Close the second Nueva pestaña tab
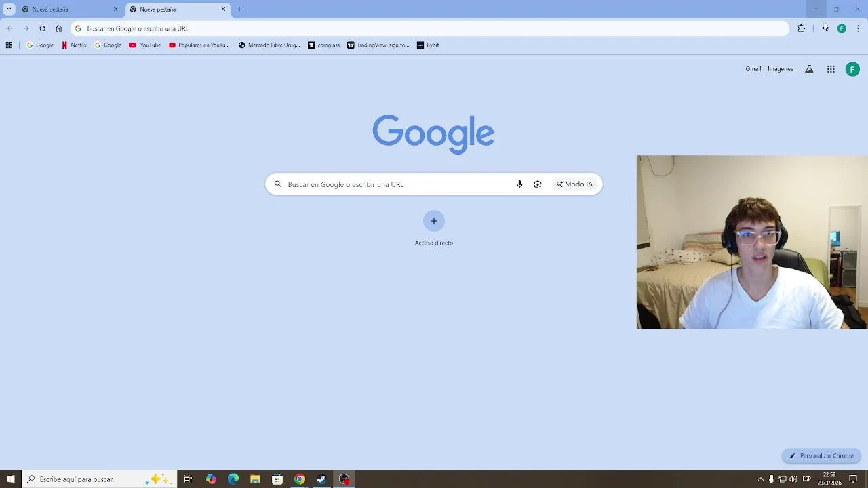The width and height of the screenshot is (868, 488). coord(223,9)
